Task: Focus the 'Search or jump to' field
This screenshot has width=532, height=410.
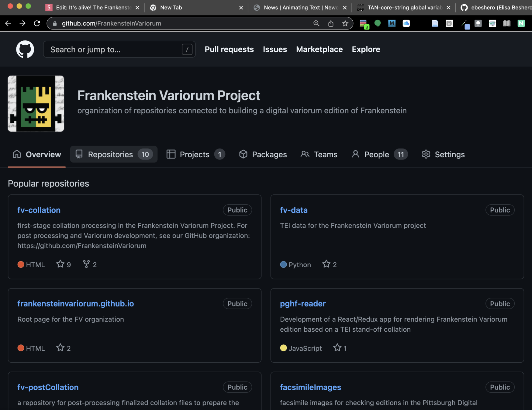Action: point(119,49)
